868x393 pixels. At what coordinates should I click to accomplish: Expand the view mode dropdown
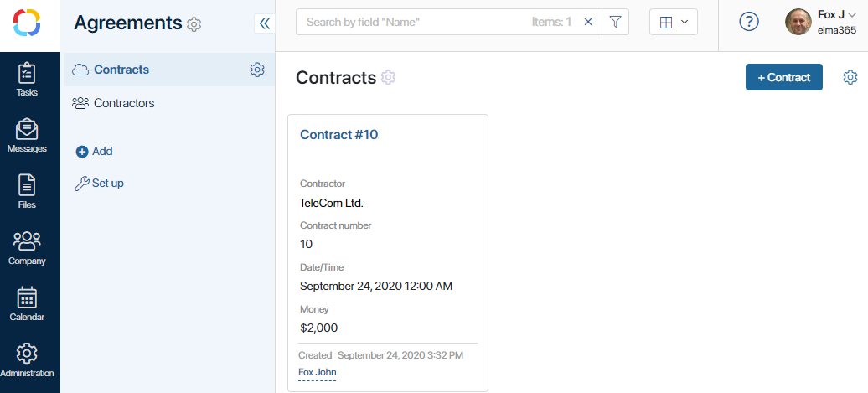(x=673, y=22)
